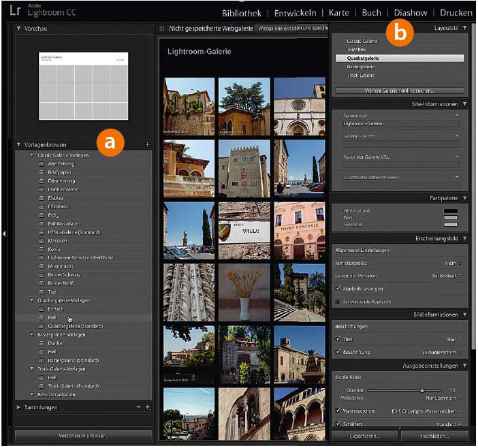Click the Exportieren button
This screenshot has width=478, height=448.
tap(365, 435)
